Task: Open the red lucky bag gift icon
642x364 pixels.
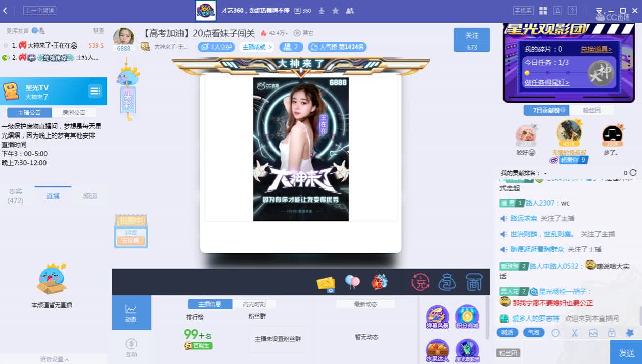Action: point(379,282)
